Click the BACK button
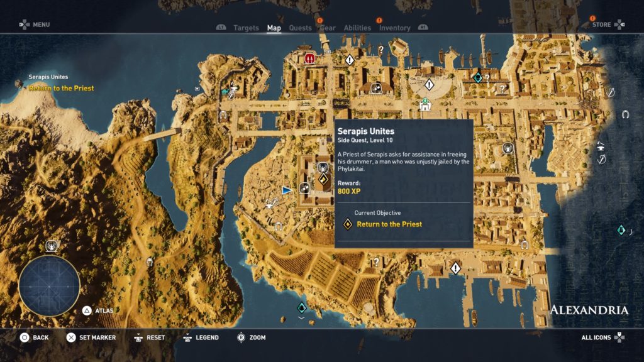Image resolution: width=644 pixels, height=362 pixels. pos(35,337)
